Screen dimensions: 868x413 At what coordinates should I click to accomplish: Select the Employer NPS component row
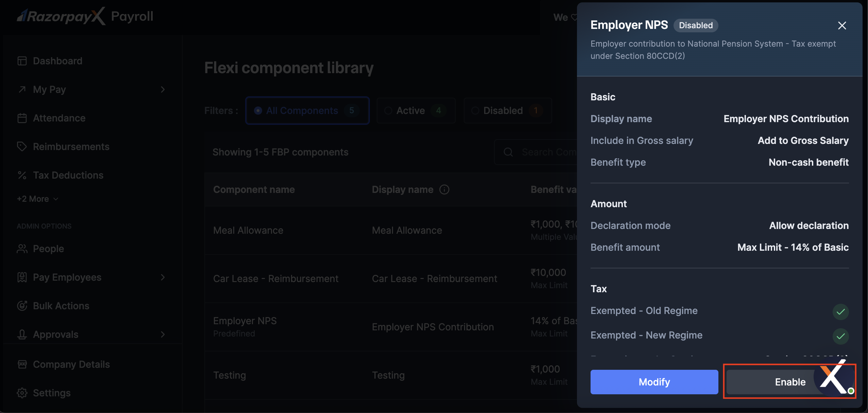pyautogui.click(x=391, y=327)
